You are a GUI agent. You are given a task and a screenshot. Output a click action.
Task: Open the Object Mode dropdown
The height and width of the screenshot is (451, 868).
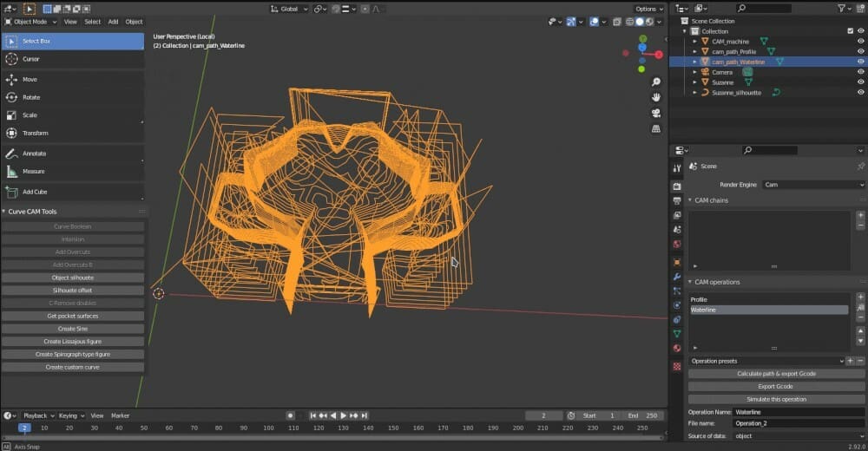(31, 22)
